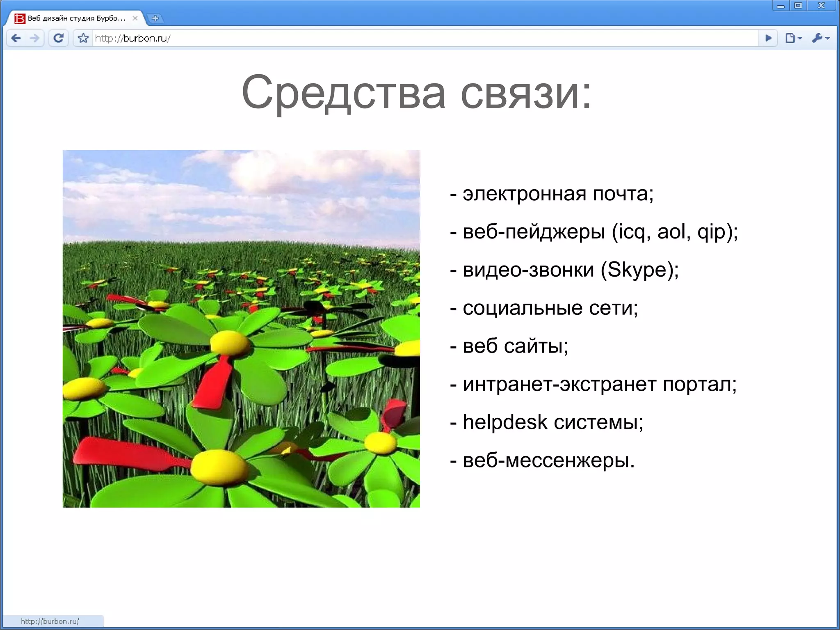The width and height of the screenshot is (840, 630).
Task: Click the Go arrow next to address bar
Action: coord(768,38)
